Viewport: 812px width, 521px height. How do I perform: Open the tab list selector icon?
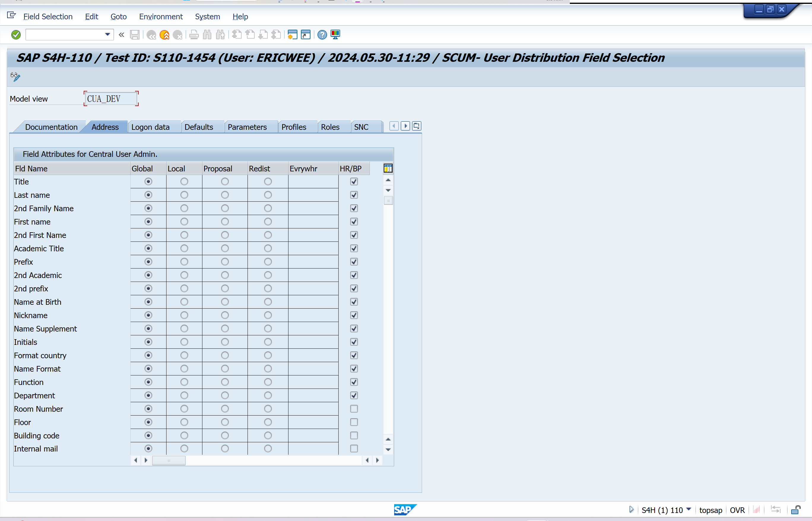coord(416,126)
